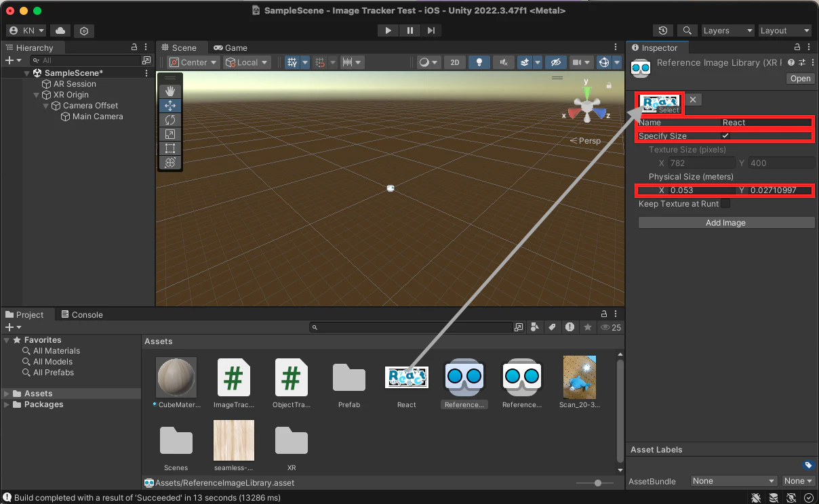Open the cloud services button

click(61, 30)
